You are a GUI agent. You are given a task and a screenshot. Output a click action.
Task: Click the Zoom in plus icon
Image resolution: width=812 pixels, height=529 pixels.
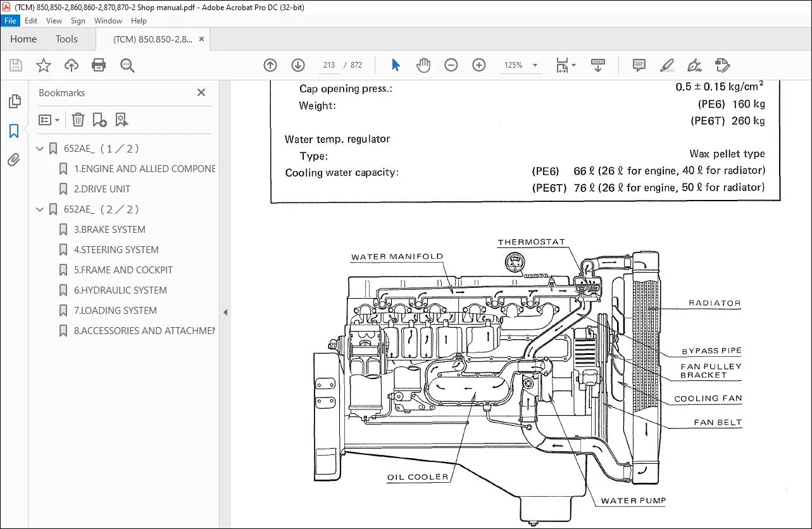click(479, 65)
